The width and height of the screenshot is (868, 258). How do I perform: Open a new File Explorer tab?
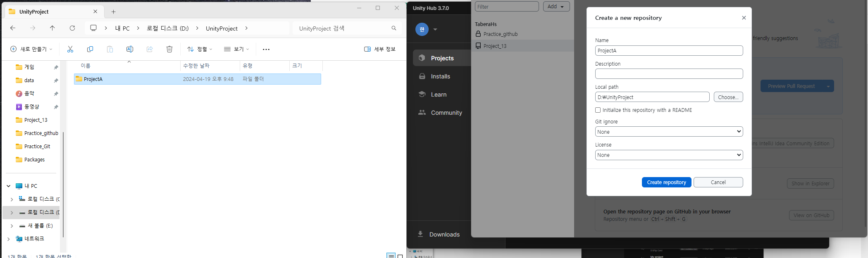click(x=114, y=12)
